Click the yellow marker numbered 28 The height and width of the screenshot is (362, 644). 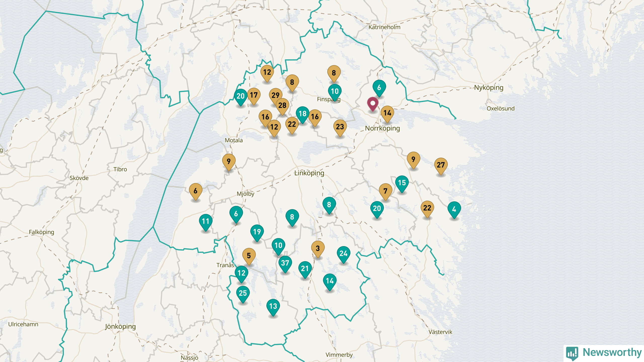[x=282, y=105]
